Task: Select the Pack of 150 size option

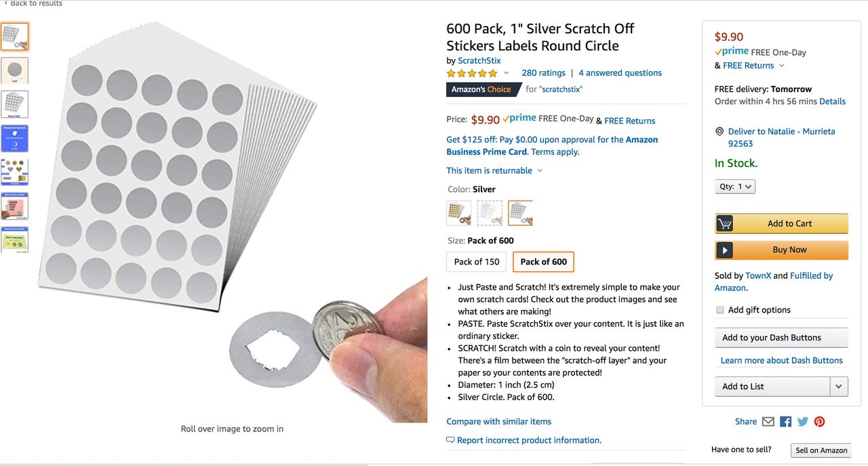Action: 477,262
